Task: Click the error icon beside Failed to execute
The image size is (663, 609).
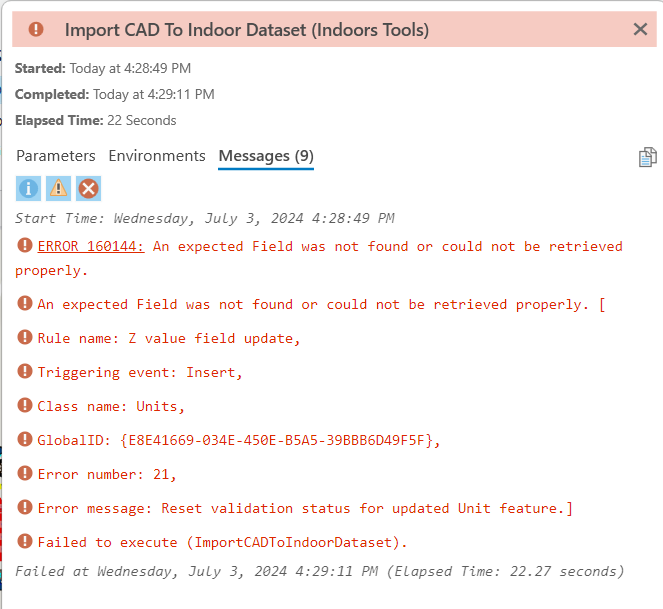Action: (25, 542)
